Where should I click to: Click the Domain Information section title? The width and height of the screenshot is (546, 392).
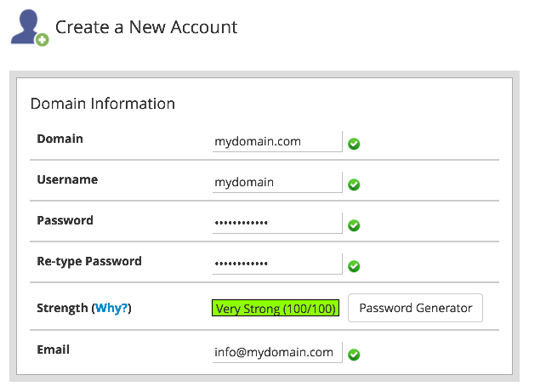coord(103,104)
